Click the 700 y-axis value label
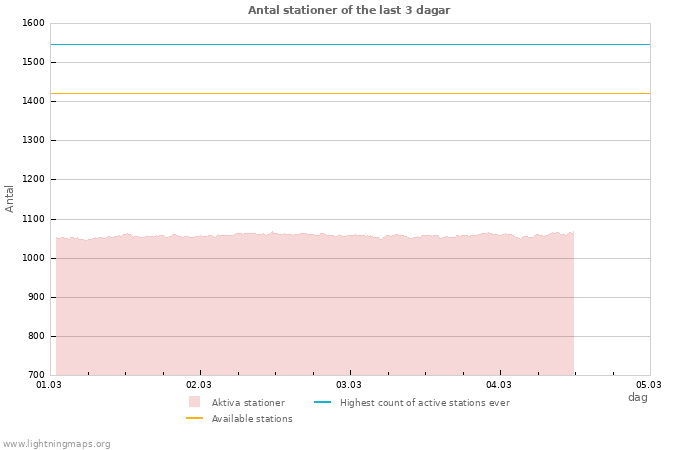The image size is (700, 450). [35, 375]
